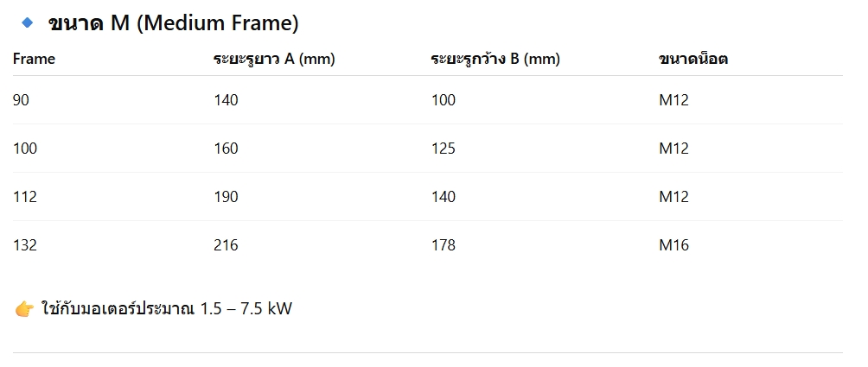
Task: Select the Frame 90 cell
Action: [x=22, y=100]
